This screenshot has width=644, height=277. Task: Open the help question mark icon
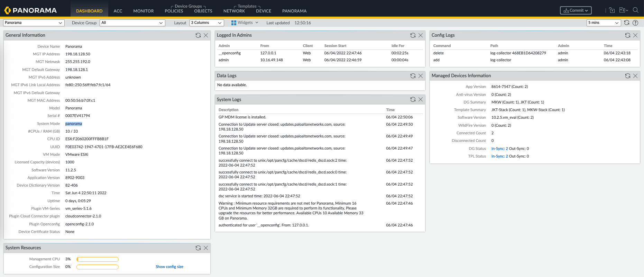pos(635,23)
